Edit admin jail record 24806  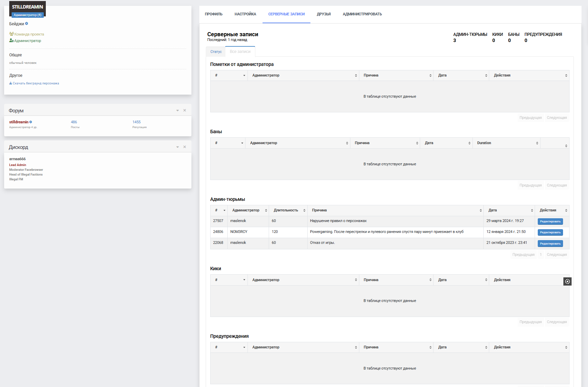(550, 232)
